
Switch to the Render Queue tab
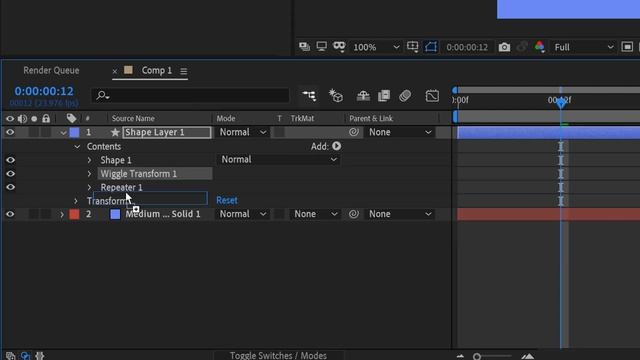click(51, 70)
